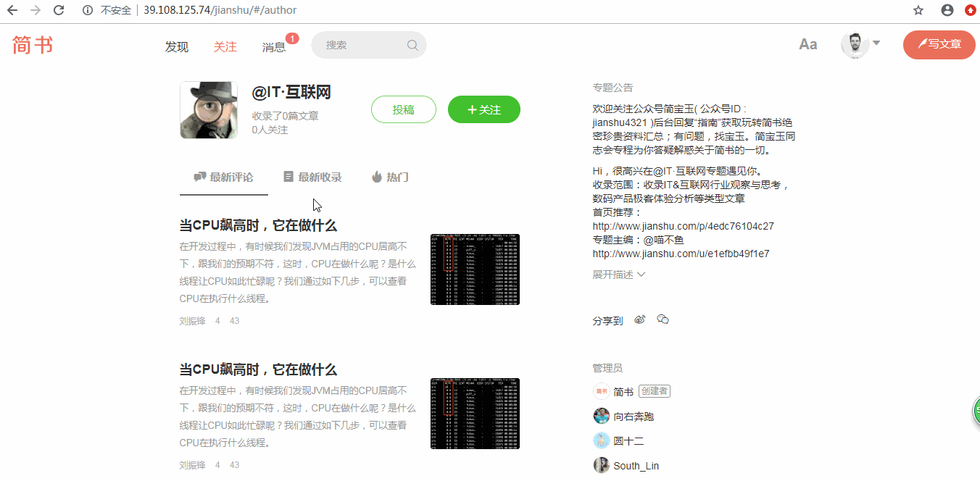Open the first 当CPU飙高时，它在做什么 article title
This screenshot has height=481, width=980.
(258, 225)
